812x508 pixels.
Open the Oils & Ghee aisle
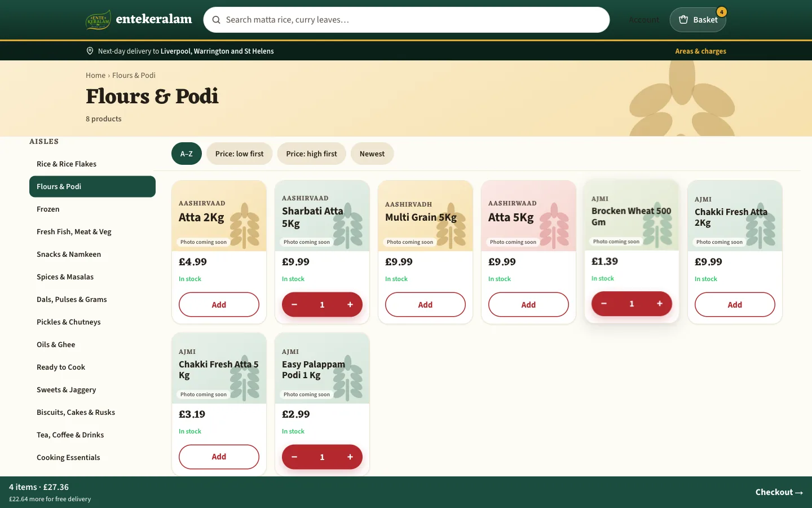[x=92, y=344]
